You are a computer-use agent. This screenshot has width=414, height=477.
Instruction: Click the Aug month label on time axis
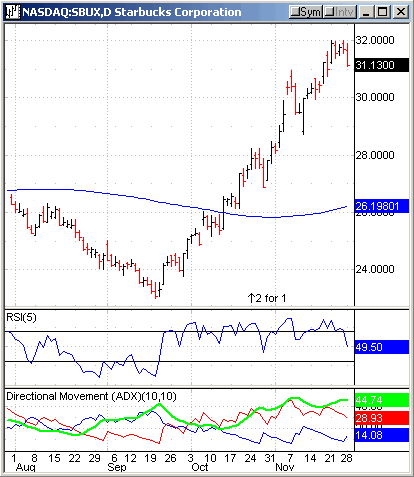[26, 467]
